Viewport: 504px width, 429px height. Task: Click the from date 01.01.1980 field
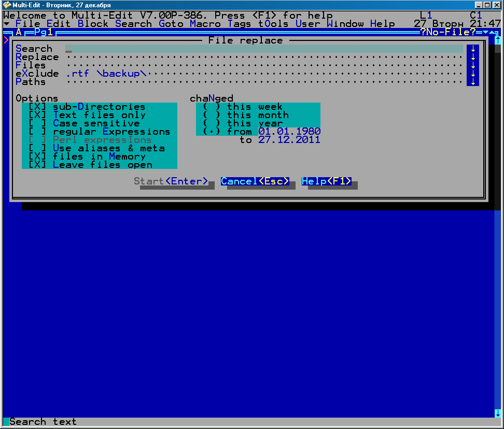[289, 132]
